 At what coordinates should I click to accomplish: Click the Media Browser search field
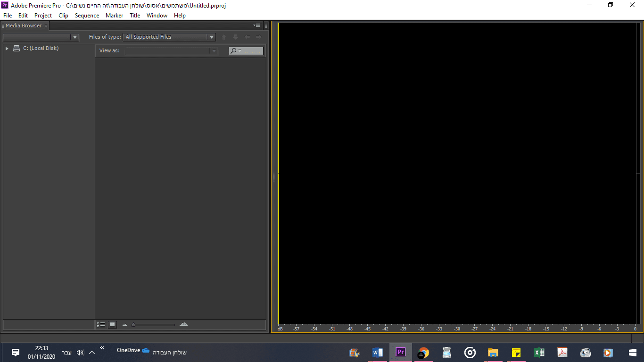pyautogui.click(x=246, y=51)
